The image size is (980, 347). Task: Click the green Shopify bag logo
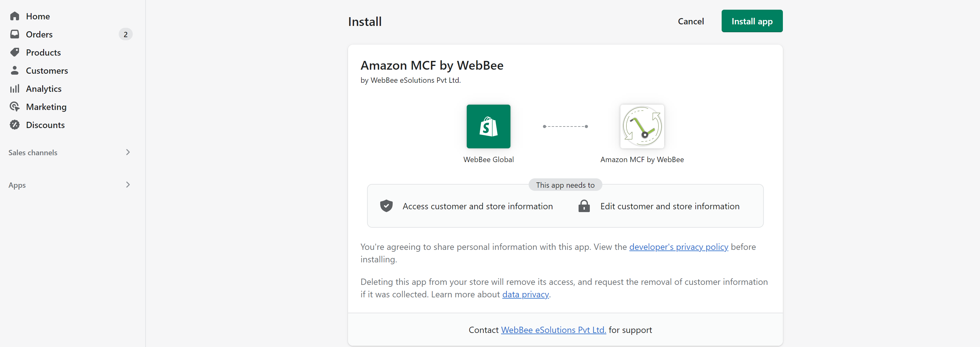point(489,126)
